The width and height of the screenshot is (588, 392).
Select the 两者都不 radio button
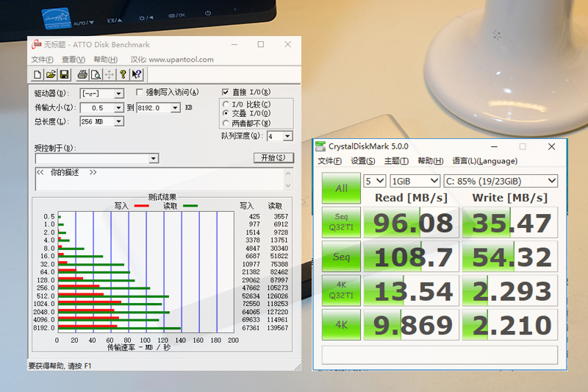coord(226,123)
